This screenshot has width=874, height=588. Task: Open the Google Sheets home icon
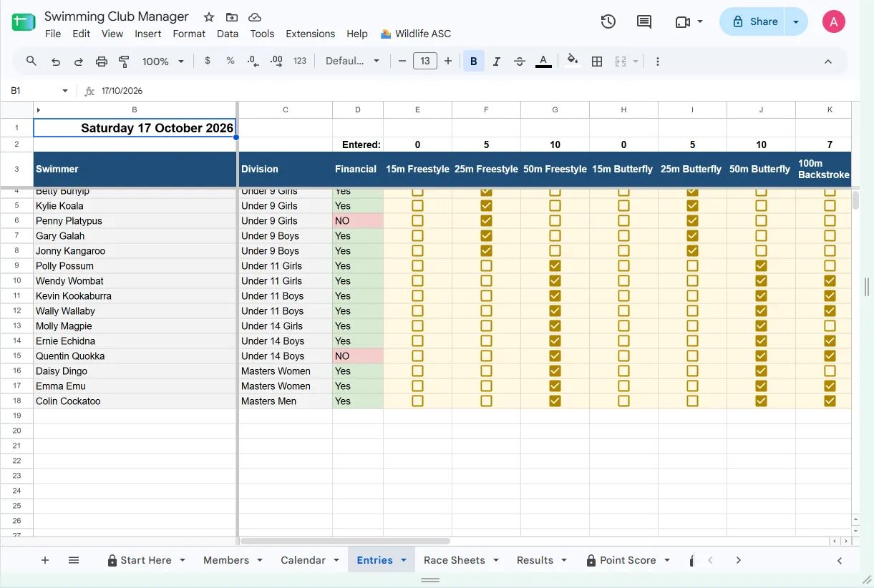(24, 22)
